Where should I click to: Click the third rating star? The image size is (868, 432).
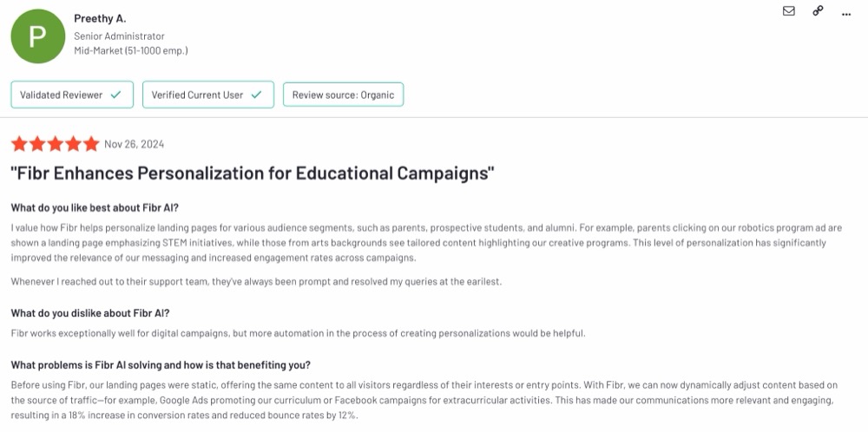coord(56,144)
